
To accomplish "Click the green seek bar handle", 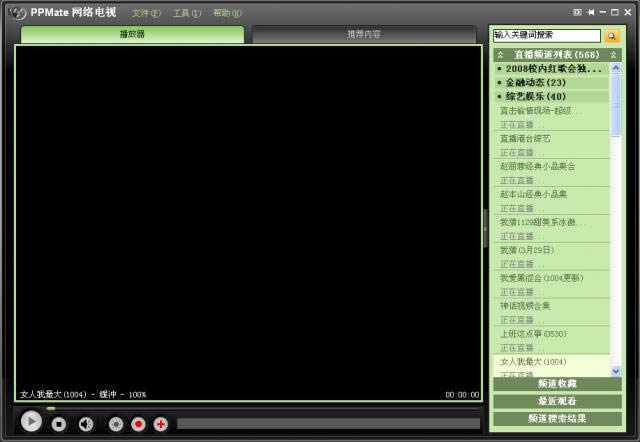I will (x=51, y=408).
